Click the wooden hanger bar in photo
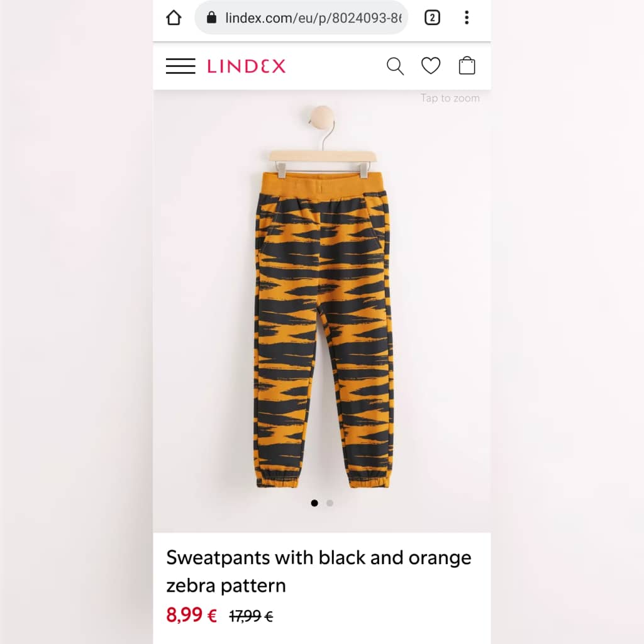The height and width of the screenshot is (644, 644). coord(323,156)
